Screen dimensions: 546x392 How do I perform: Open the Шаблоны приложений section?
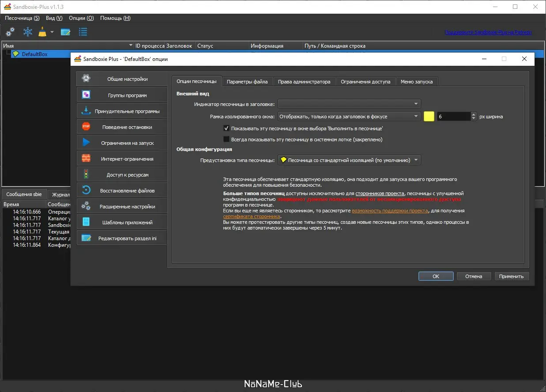(x=122, y=222)
